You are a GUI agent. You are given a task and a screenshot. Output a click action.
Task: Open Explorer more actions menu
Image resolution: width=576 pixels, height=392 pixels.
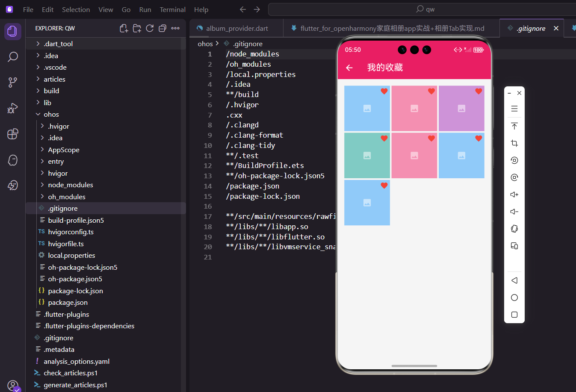pyautogui.click(x=175, y=28)
